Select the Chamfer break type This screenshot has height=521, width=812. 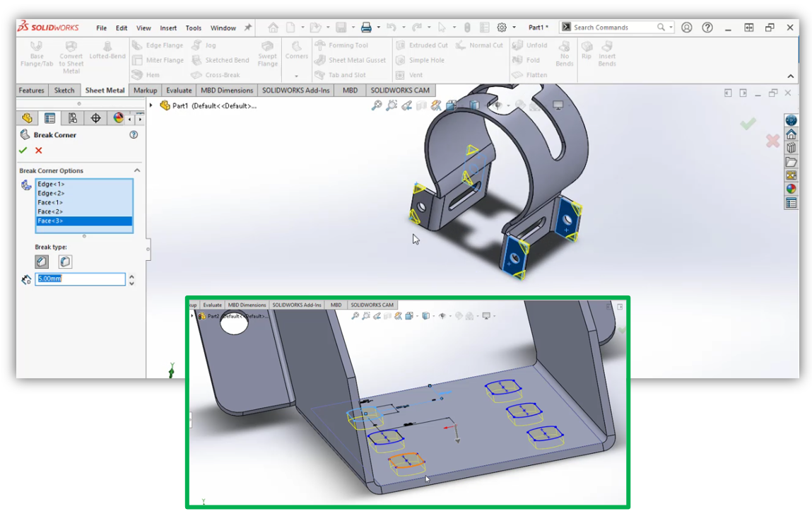(42, 262)
